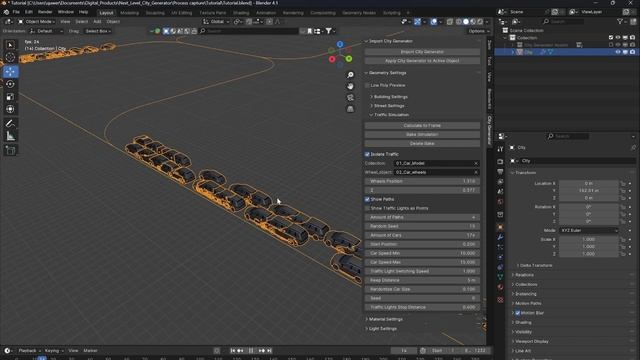Uncheck the Isolate Traffic checkbox
Image resolution: width=640 pixels, height=360 pixels.
[x=367, y=154]
